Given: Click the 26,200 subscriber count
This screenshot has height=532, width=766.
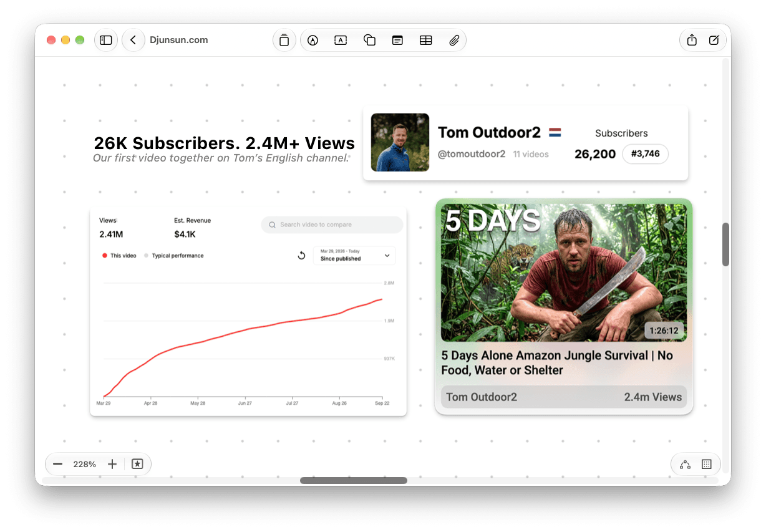Looking at the screenshot, I should tap(595, 154).
